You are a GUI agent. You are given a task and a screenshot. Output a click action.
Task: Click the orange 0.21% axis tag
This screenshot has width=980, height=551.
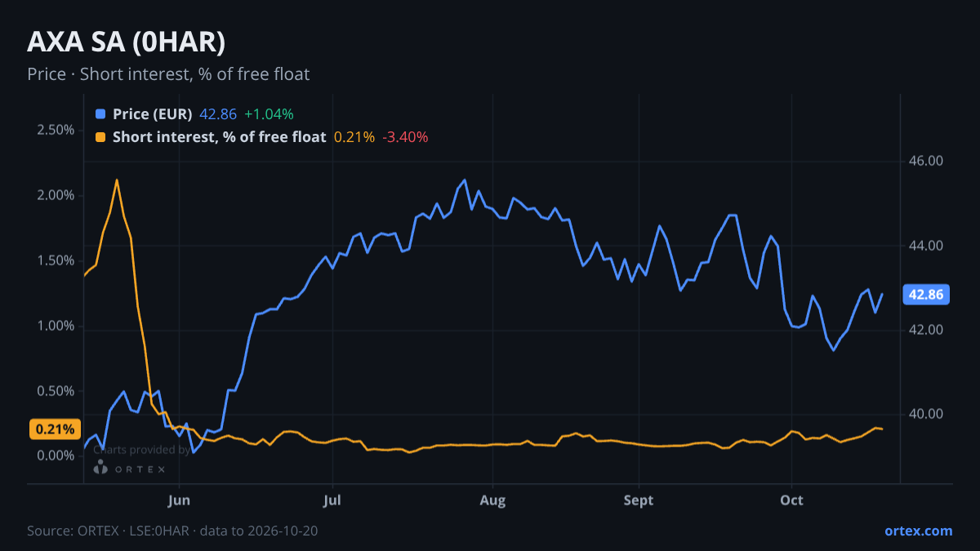tap(56, 429)
